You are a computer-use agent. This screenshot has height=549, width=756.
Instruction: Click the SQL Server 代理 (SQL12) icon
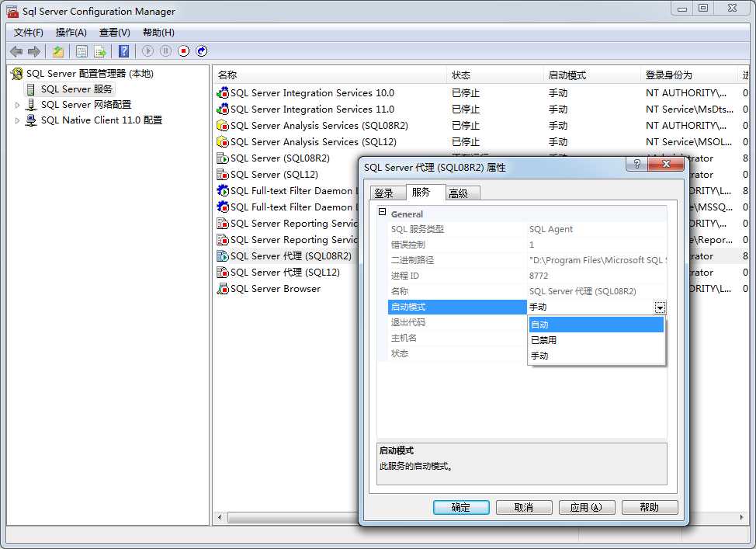(222, 273)
